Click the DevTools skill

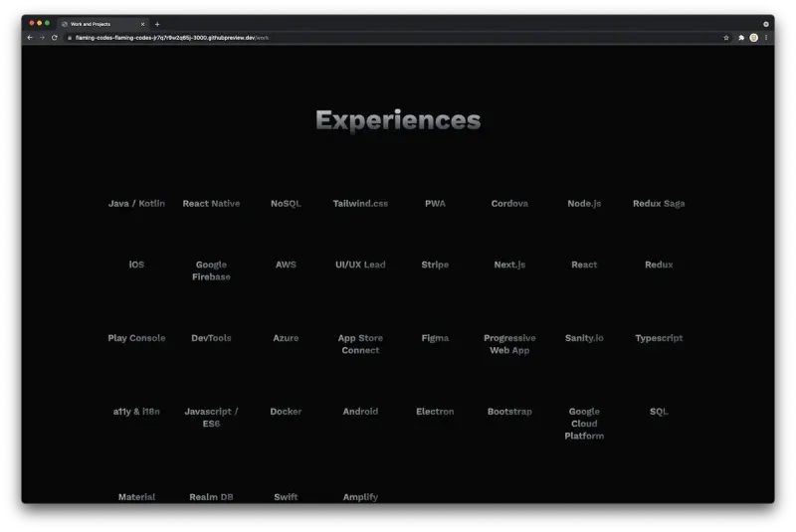[211, 338]
